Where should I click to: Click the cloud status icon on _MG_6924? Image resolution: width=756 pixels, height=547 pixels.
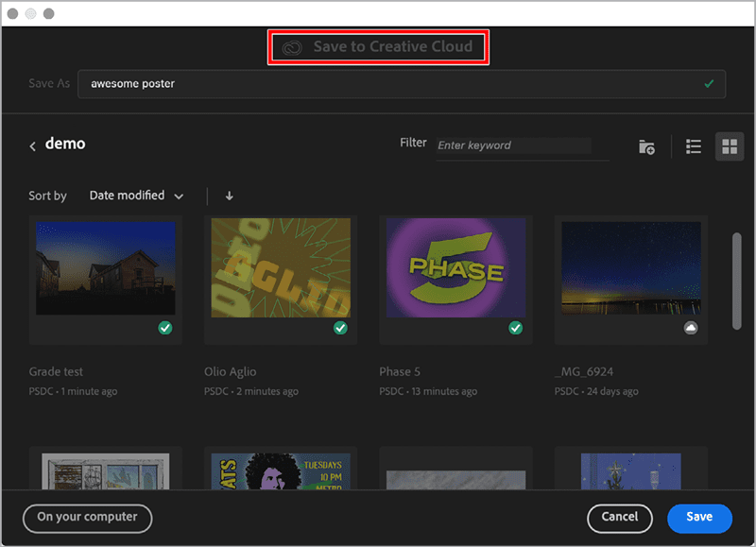691,328
